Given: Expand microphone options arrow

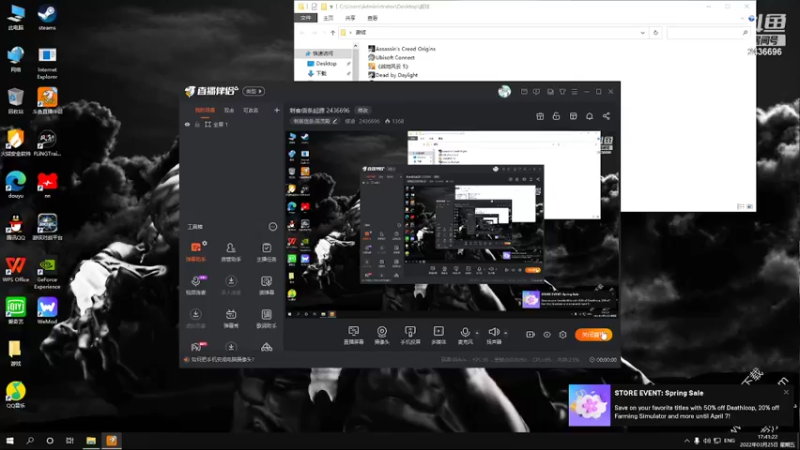Looking at the screenshot, I should [x=477, y=334].
